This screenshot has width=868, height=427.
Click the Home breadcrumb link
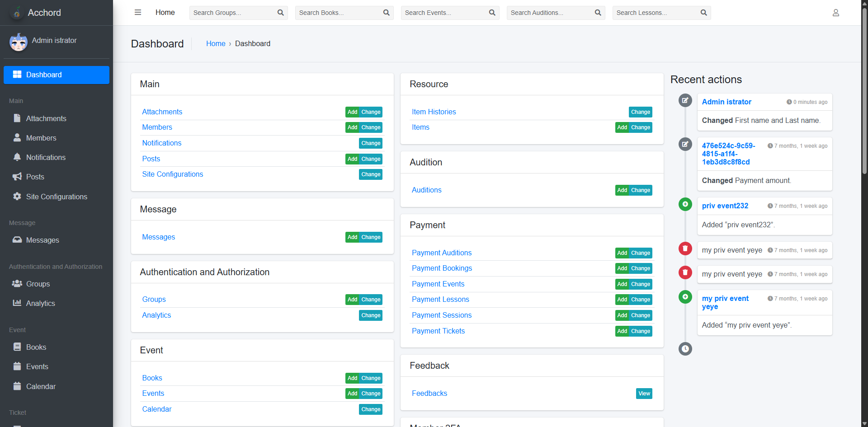(216, 43)
